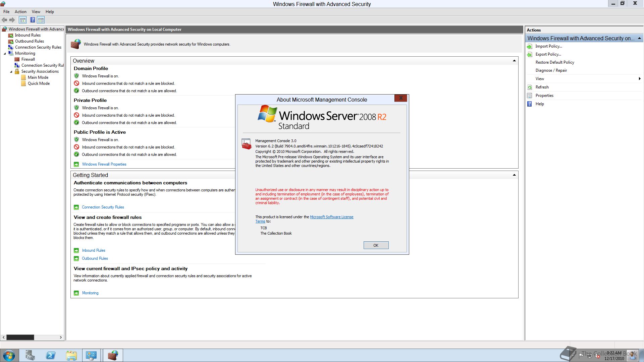The width and height of the screenshot is (644, 362).
Task: Open the Connection Security Rules link
Action: pos(103,207)
